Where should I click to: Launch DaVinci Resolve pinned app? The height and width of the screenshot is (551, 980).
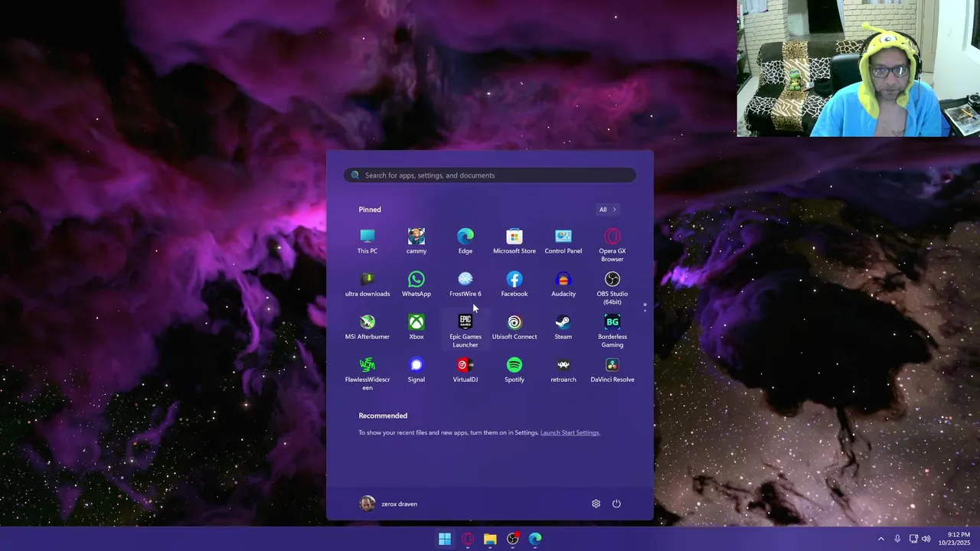[612, 370]
